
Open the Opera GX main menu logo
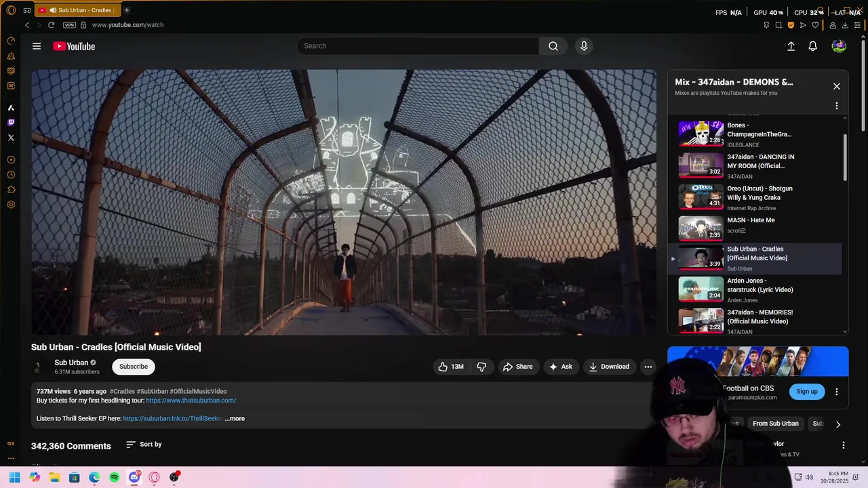pos(11,10)
